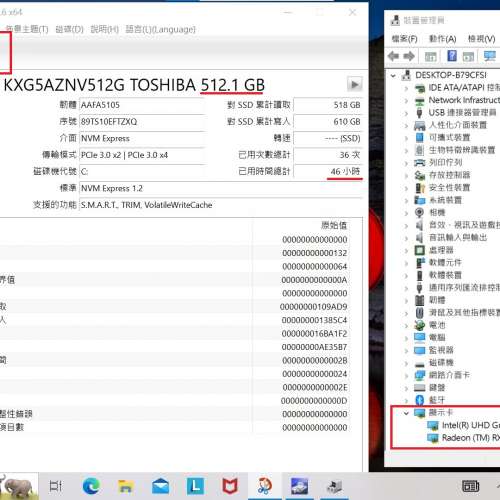The height and width of the screenshot is (500, 500).
Task: Expand 監視器 monitors node
Action: 406,351
